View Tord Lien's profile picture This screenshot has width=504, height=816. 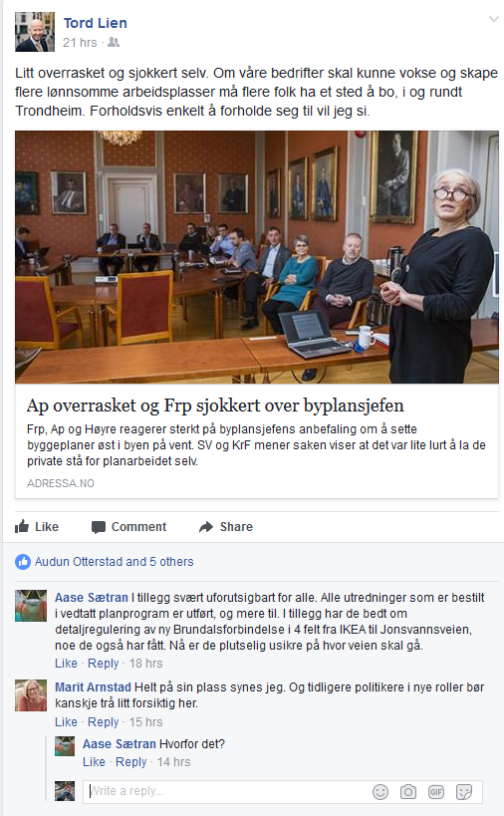[34, 32]
